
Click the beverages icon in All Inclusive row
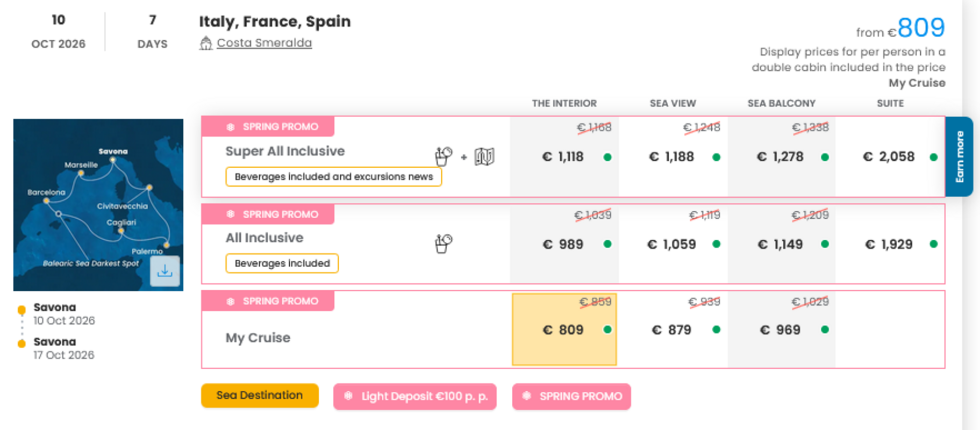tap(443, 243)
